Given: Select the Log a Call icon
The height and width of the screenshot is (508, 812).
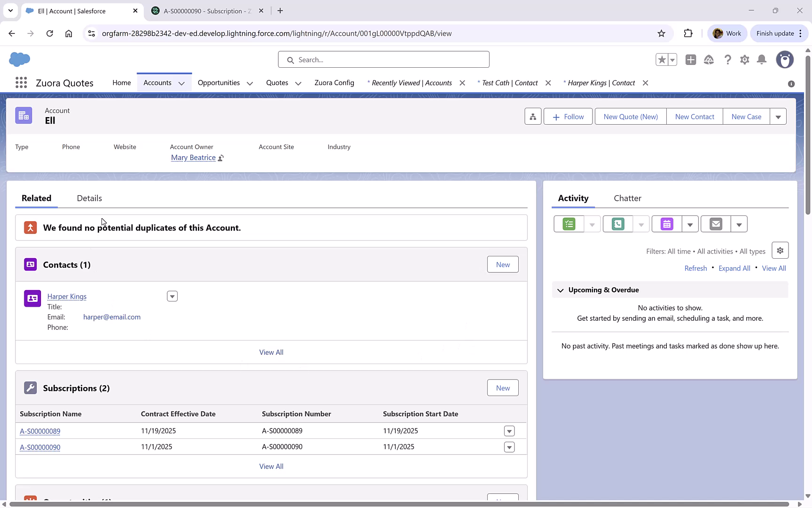Looking at the screenshot, I should pos(617,224).
